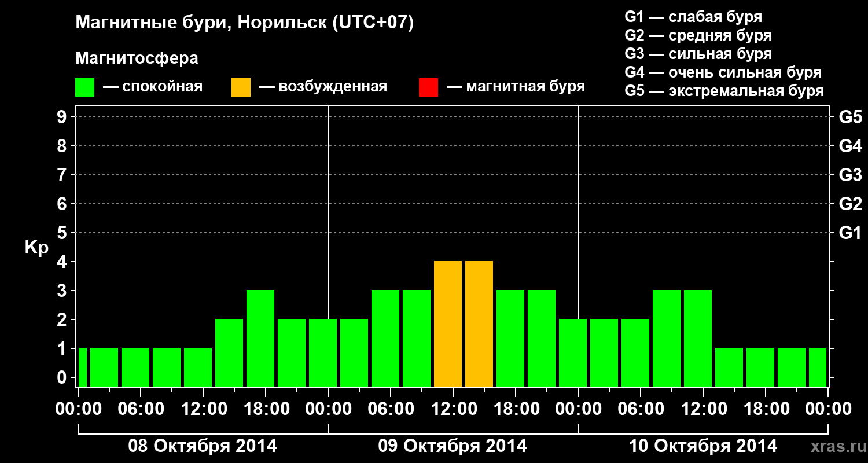Click the '— возбужденная' legend label
Image resolution: width=868 pixels, height=463 pixels.
323,87
